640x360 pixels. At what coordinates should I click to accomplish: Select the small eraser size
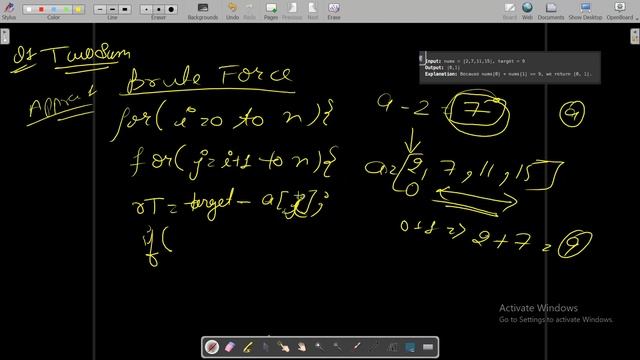146,9
